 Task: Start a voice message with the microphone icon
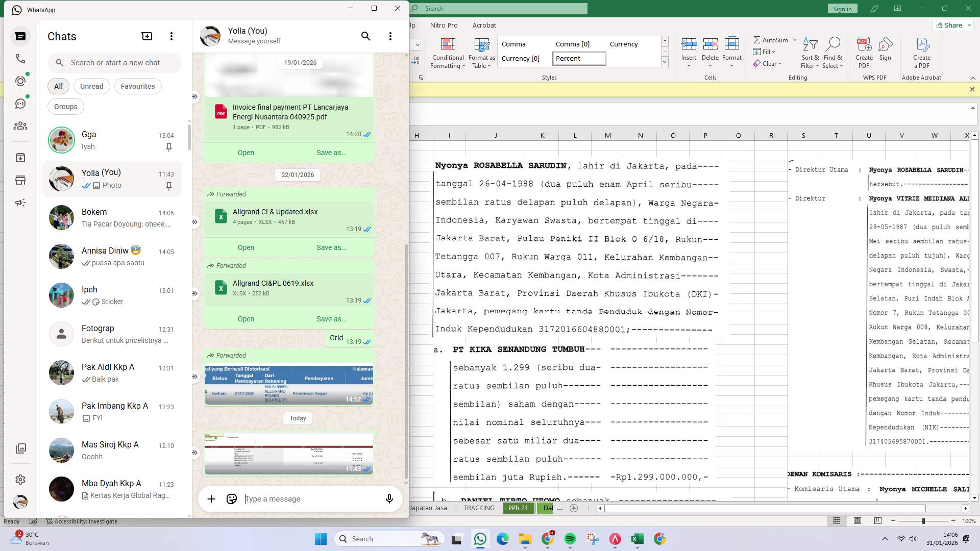tap(389, 499)
